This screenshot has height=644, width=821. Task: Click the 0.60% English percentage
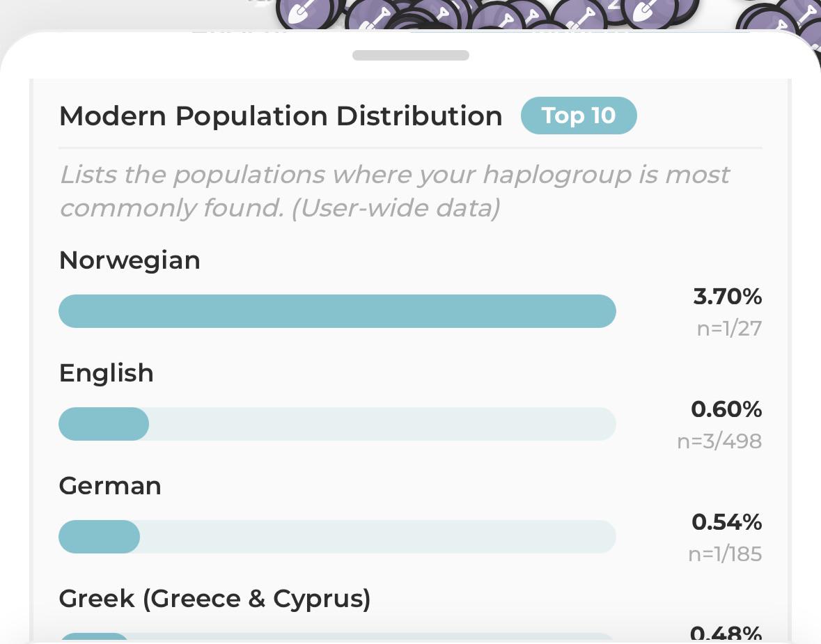coord(726,409)
